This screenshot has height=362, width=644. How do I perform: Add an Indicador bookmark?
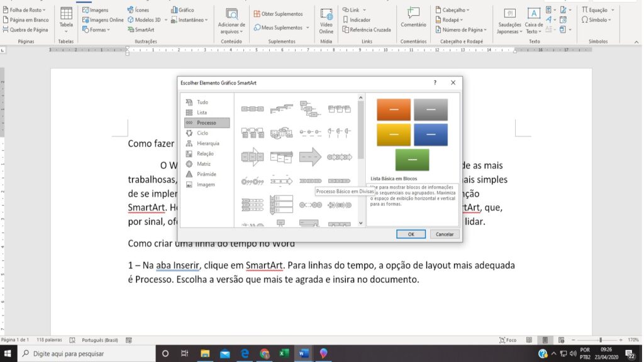pyautogui.click(x=357, y=19)
